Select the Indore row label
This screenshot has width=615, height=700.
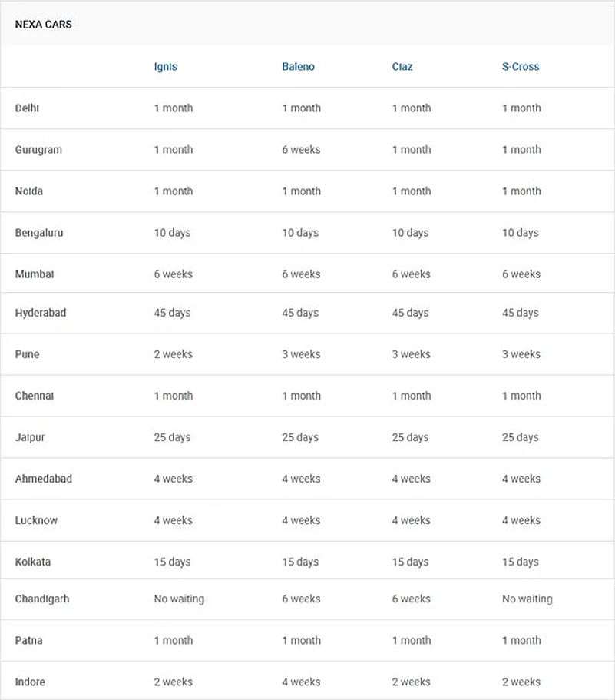[x=30, y=682]
